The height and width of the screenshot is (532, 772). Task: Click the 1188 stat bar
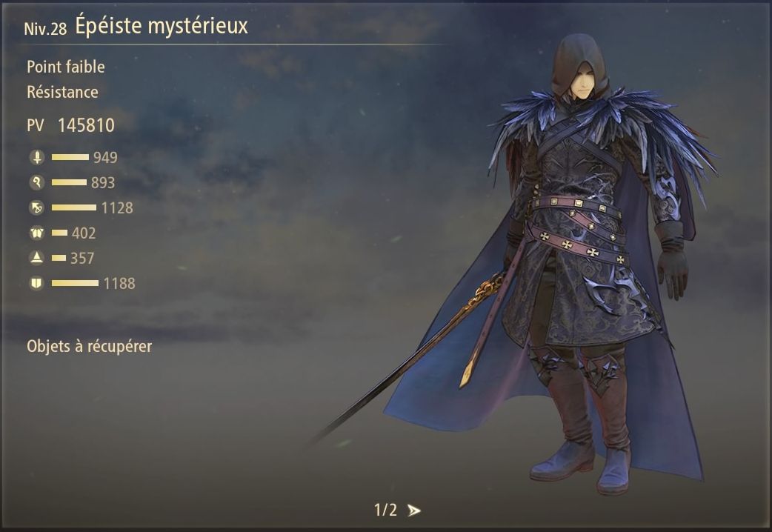tap(75, 283)
